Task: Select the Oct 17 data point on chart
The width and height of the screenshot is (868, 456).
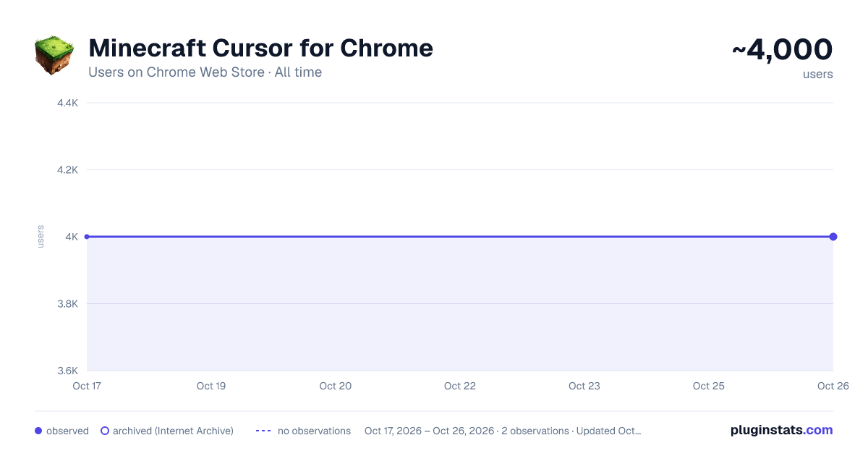Action: (87, 237)
